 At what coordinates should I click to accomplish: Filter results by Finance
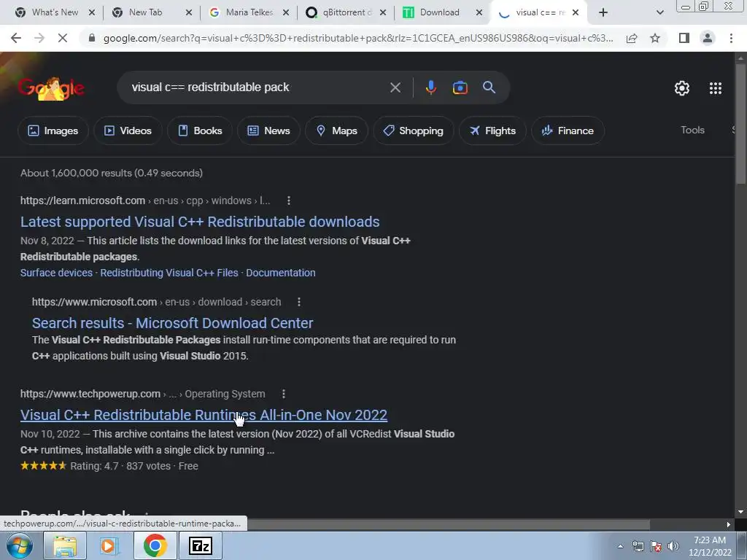coord(568,131)
